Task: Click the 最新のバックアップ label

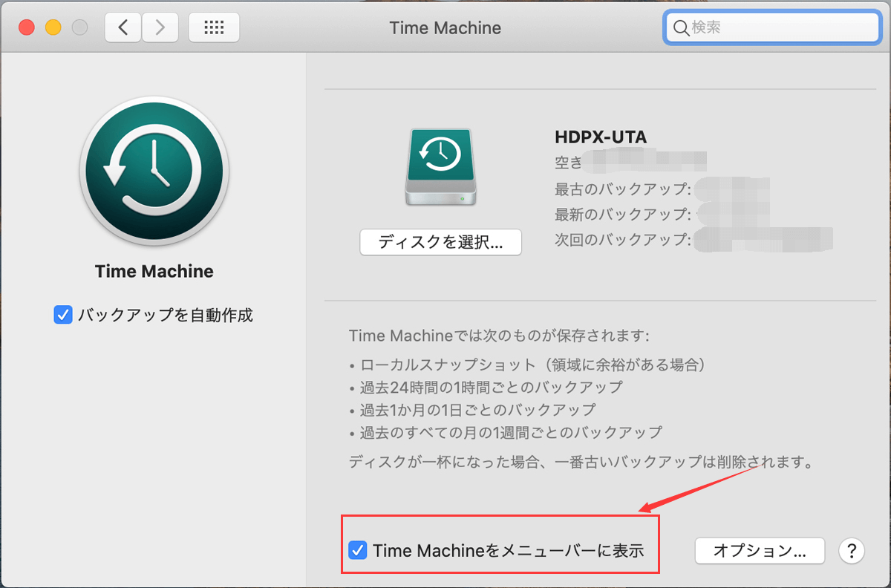Action: click(622, 214)
